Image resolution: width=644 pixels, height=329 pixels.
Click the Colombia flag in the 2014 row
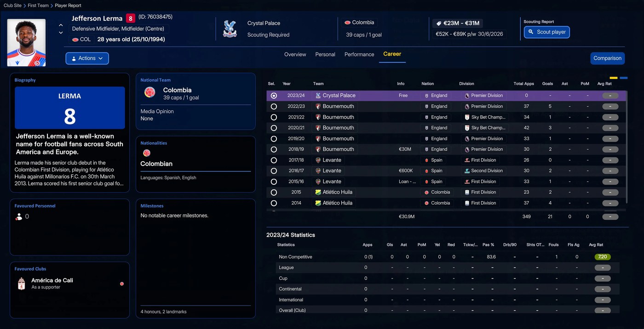tap(427, 203)
